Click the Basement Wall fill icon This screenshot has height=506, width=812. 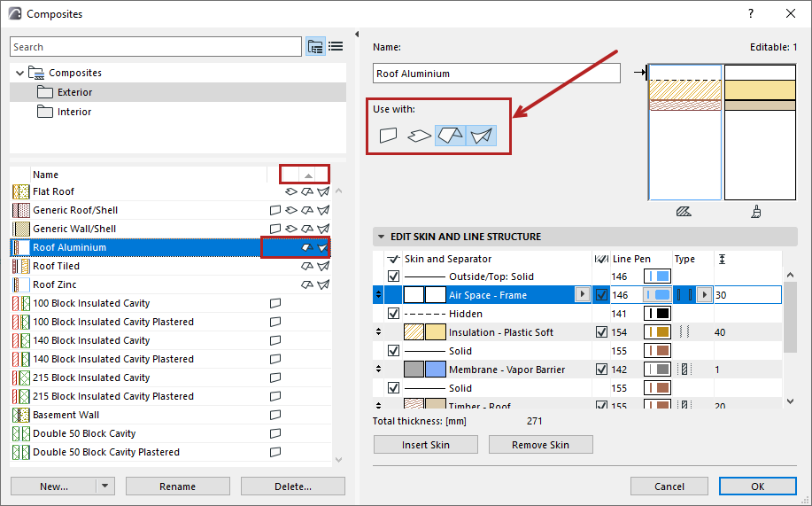click(x=20, y=415)
